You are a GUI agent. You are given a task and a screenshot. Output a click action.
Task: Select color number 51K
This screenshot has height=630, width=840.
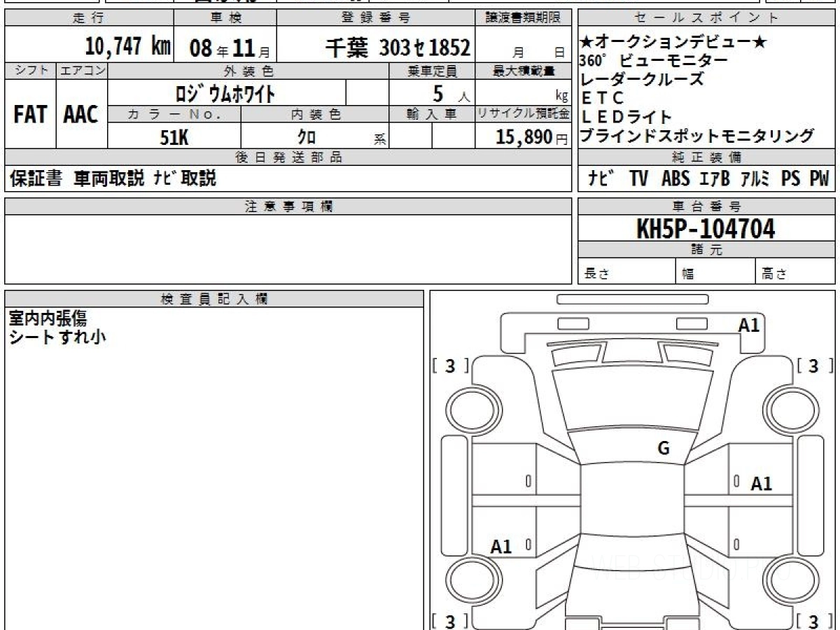[174, 137]
